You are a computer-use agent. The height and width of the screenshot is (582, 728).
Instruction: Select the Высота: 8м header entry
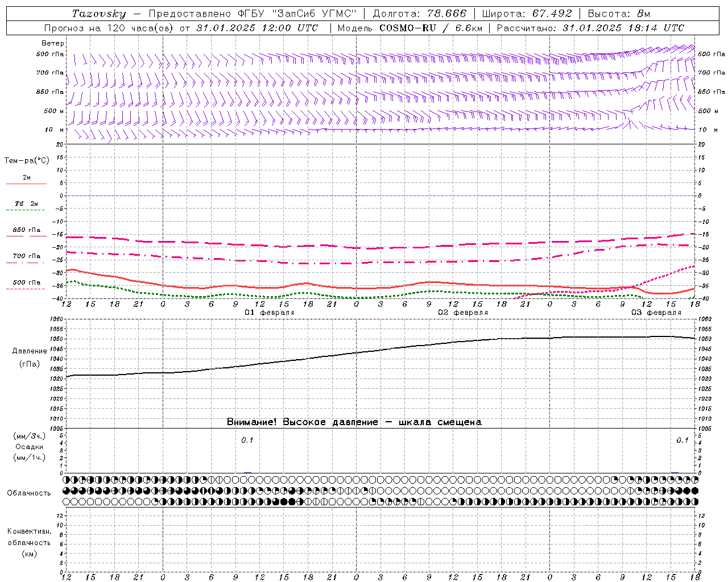pyautogui.click(x=619, y=14)
